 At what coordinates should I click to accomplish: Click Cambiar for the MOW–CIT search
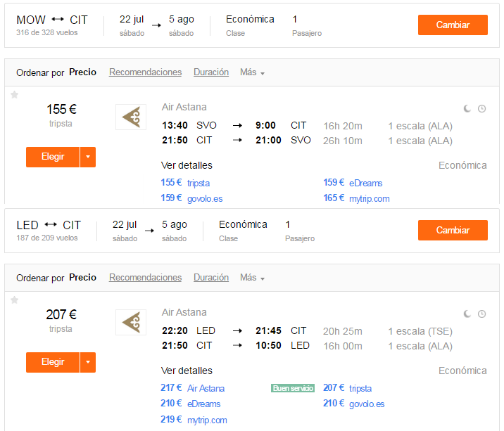(453, 25)
